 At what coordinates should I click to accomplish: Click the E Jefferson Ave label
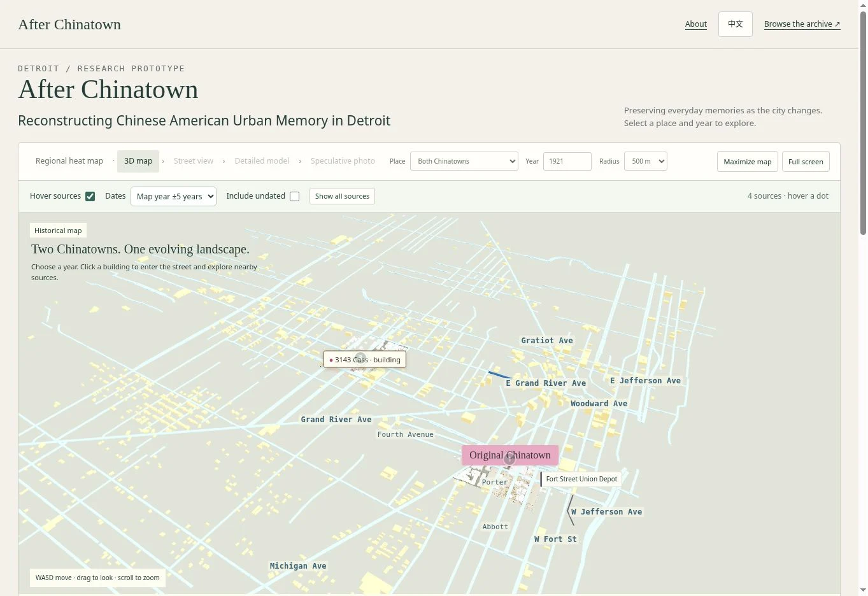pos(646,381)
